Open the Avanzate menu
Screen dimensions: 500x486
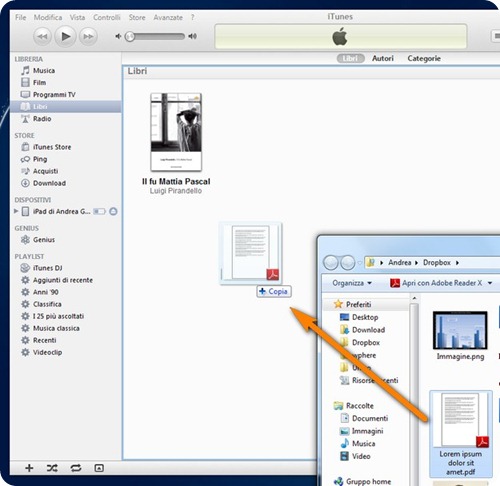(168, 17)
